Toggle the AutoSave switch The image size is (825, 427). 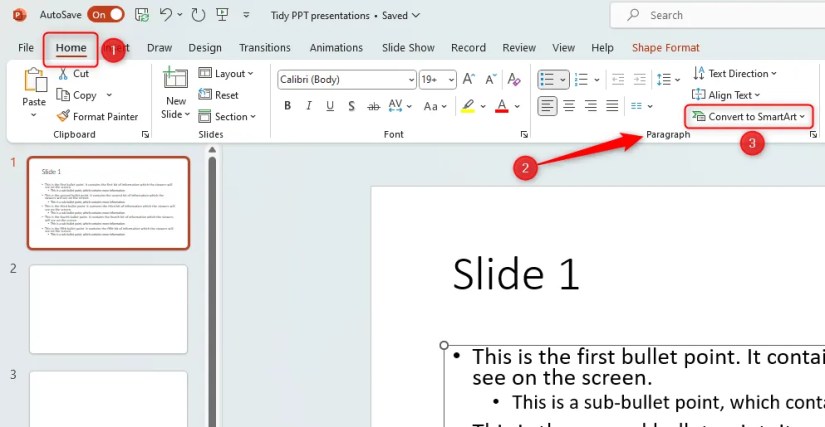click(x=106, y=15)
